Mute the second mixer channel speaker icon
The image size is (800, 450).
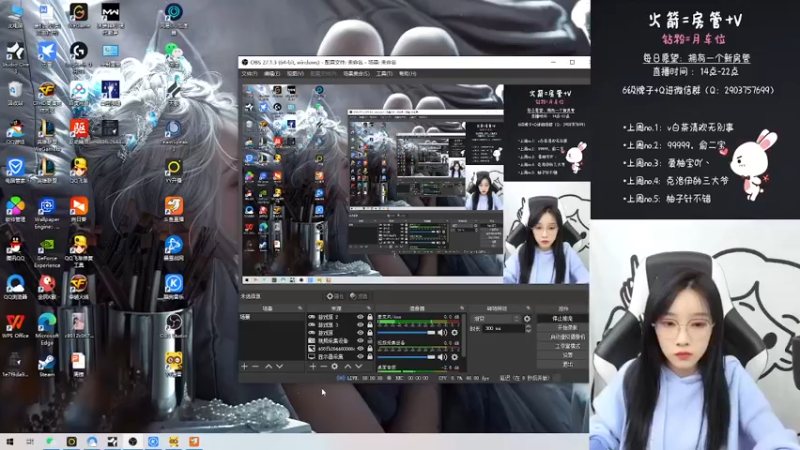coord(442,357)
